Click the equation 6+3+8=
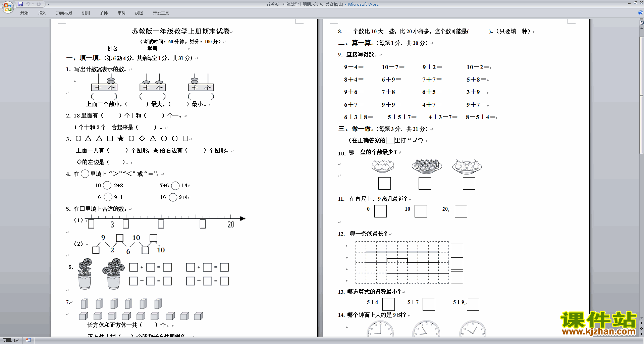644x344 pixels. [358, 117]
